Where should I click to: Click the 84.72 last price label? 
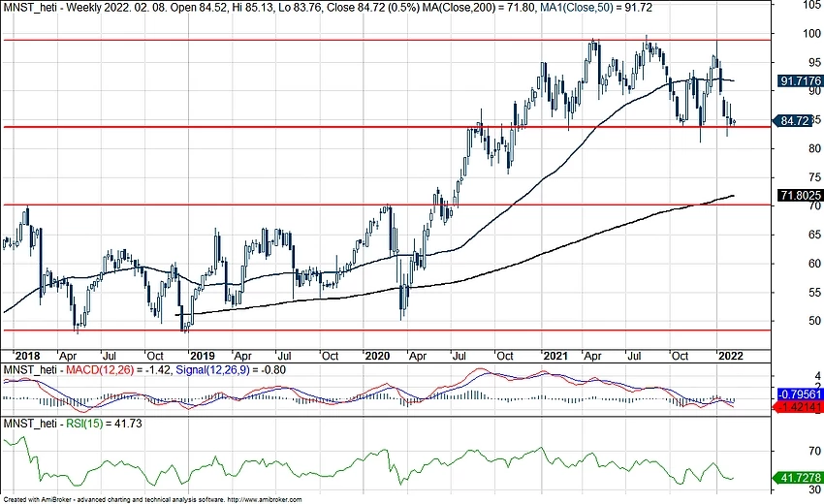(x=794, y=121)
